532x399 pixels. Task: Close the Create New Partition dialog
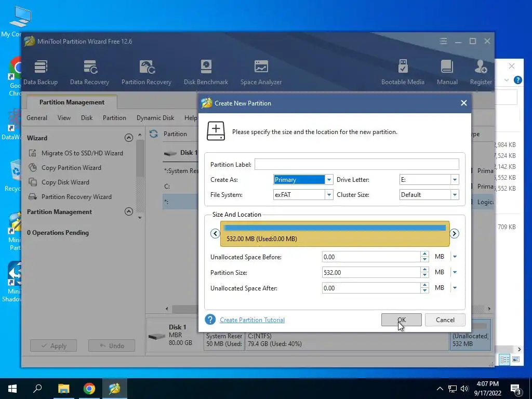[x=464, y=103]
